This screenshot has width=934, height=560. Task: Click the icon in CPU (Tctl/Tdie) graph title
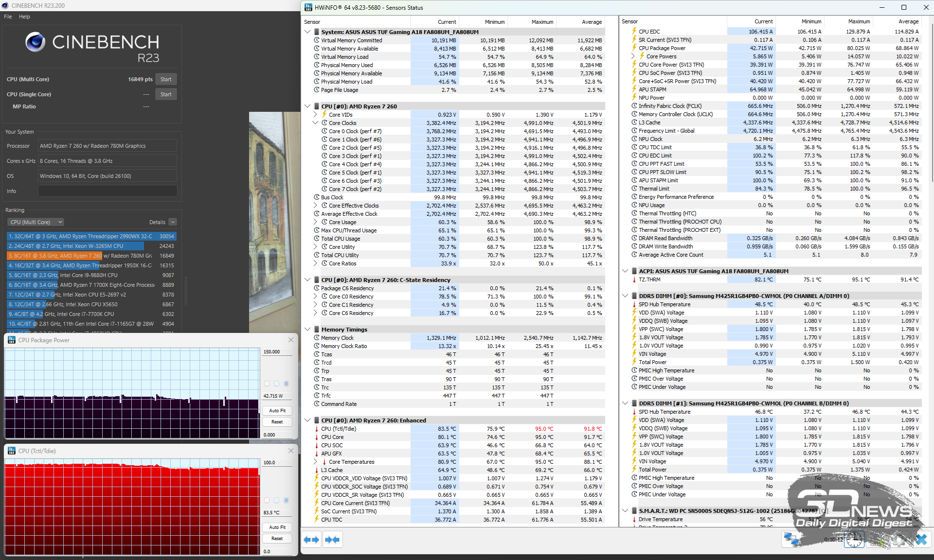[12, 451]
